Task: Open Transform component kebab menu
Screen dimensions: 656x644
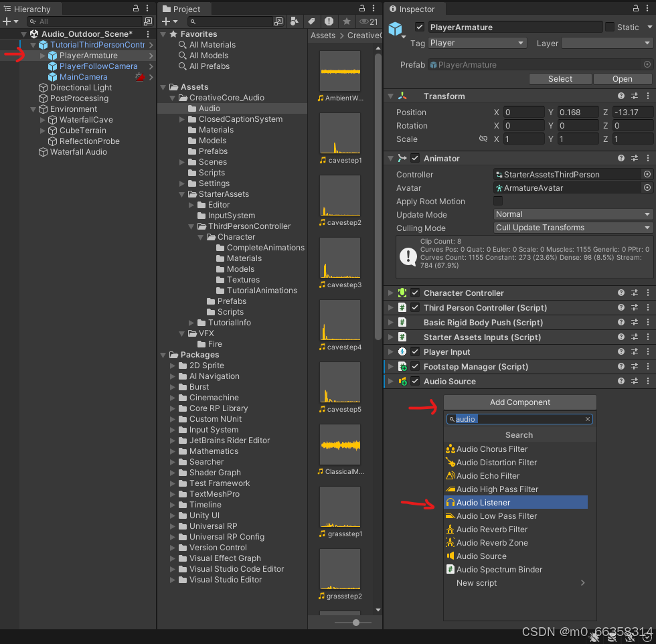Action: (648, 96)
